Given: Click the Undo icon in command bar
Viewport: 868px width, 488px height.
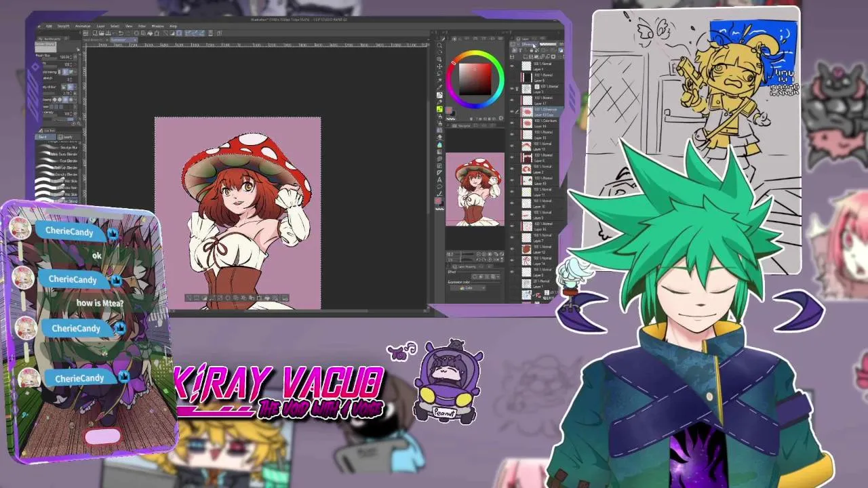Looking at the screenshot, I should tap(121, 33).
